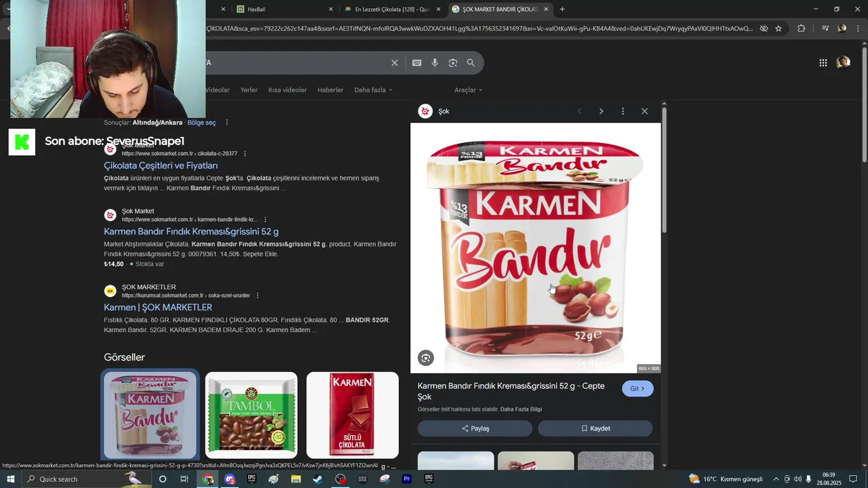
Task: Open Karmen Bandır Fındık Kreması&grissini link
Action: point(191,231)
